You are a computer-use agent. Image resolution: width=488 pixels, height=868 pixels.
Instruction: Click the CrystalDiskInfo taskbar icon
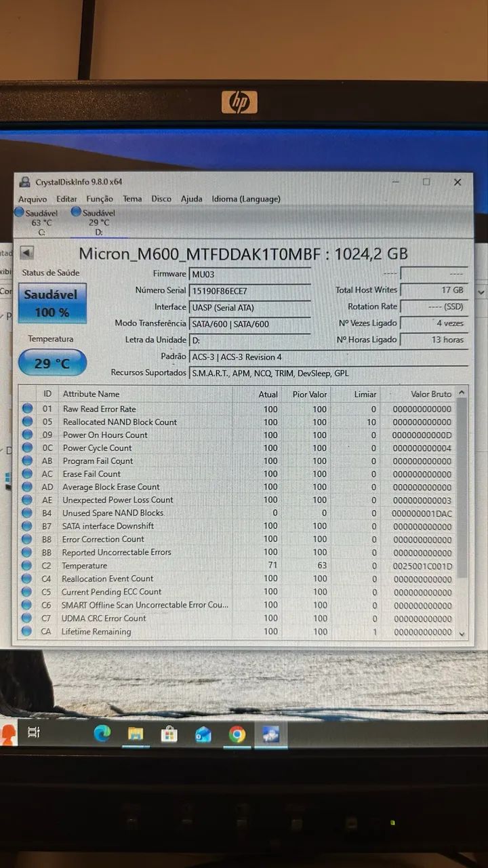(x=271, y=734)
